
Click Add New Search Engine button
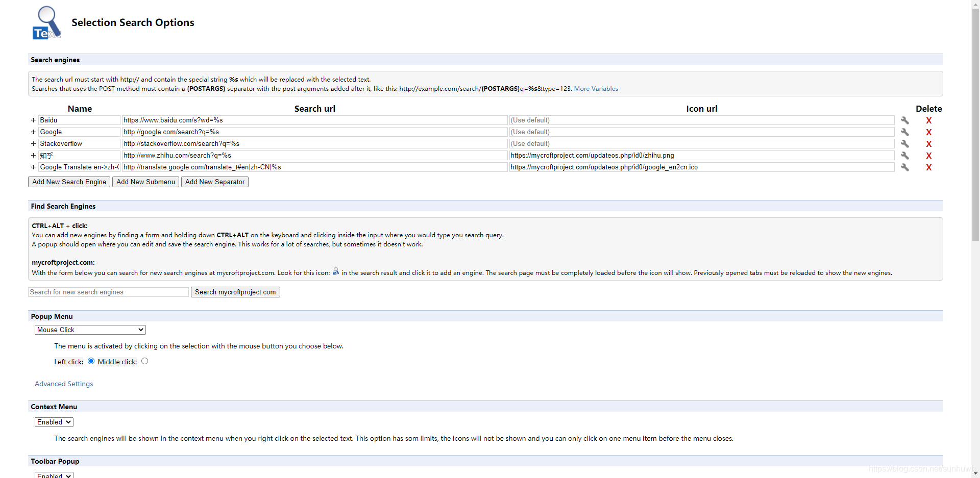(x=69, y=182)
